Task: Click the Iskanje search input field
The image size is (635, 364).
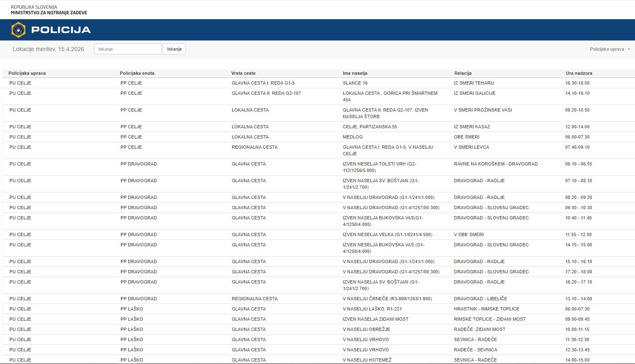Action: (x=128, y=49)
